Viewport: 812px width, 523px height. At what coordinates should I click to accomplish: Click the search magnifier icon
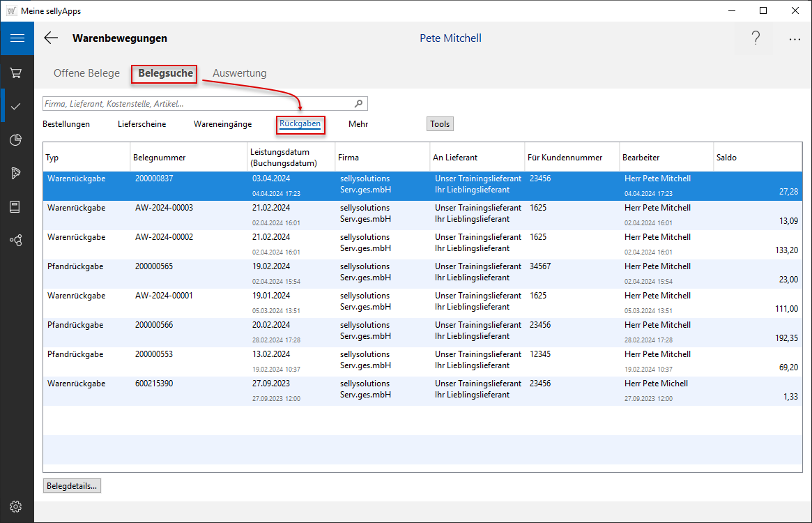(x=359, y=104)
